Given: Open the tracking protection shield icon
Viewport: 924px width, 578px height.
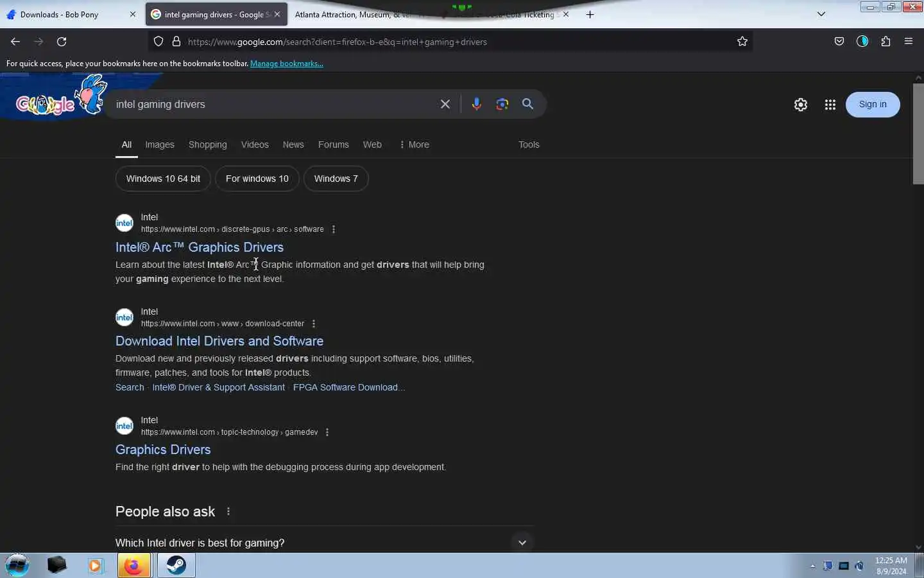Looking at the screenshot, I should [x=158, y=42].
